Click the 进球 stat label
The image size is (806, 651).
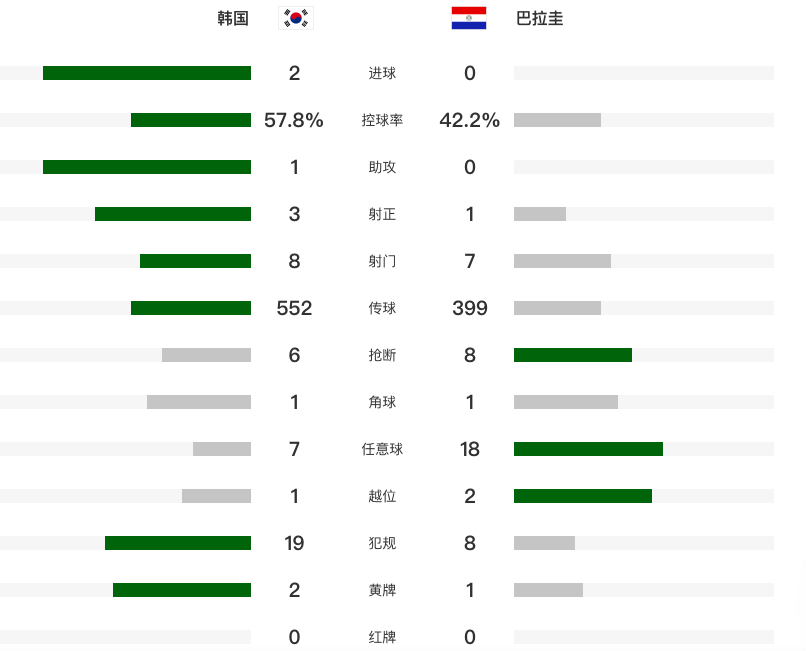[382, 73]
